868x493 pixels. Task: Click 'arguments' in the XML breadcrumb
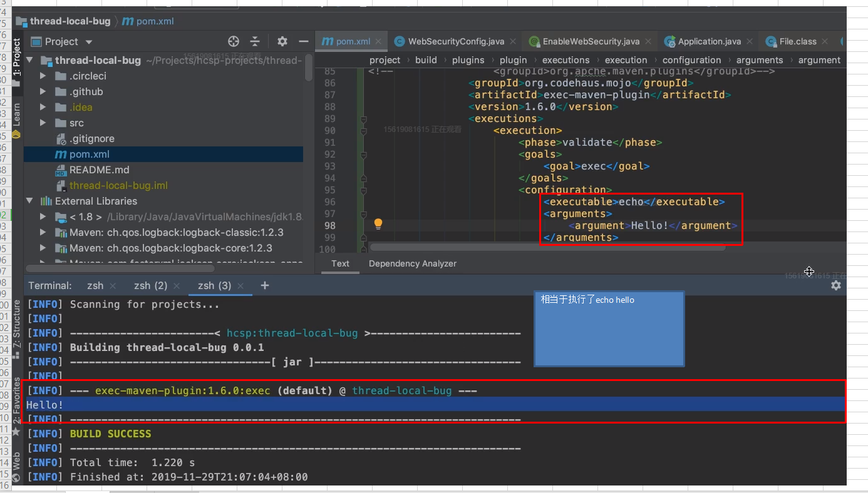[x=760, y=60]
